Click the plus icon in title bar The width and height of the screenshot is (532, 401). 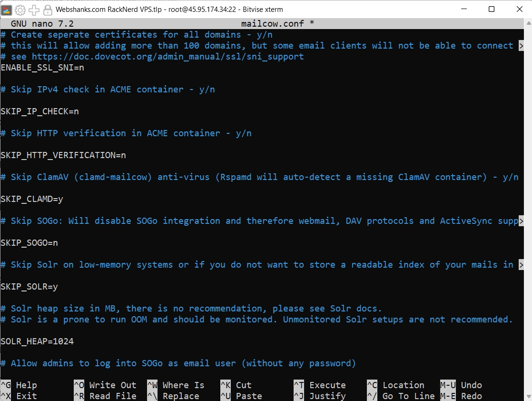click(34, 10)
